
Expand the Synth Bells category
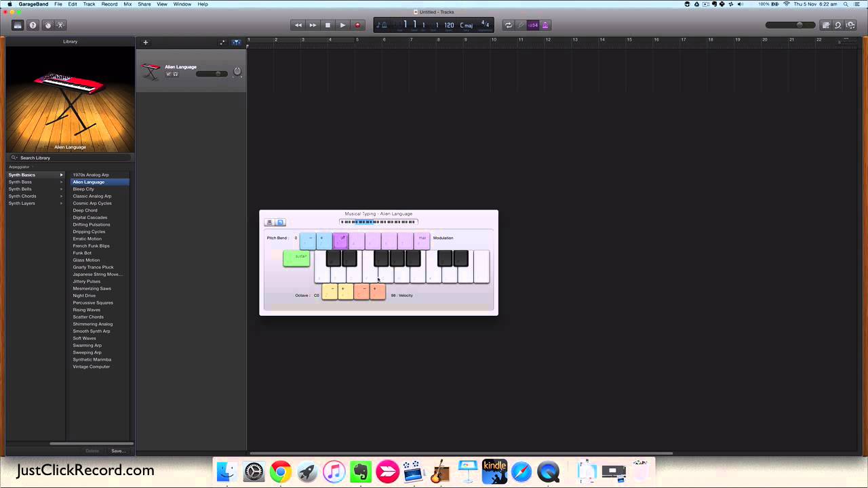[35, 189]
